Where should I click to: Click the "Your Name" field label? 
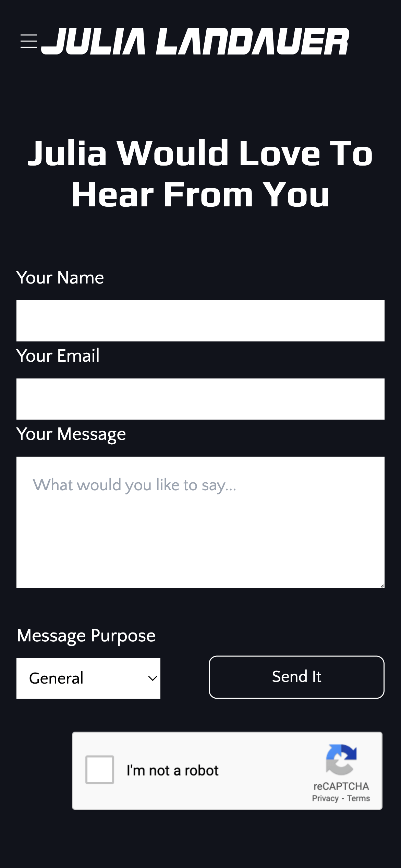[60, 277]
